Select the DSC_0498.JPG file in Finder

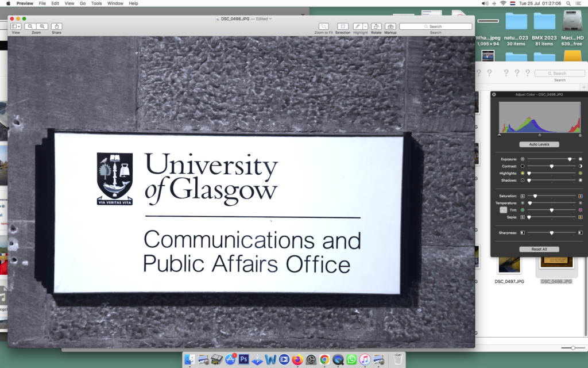[x=556, y=281]
